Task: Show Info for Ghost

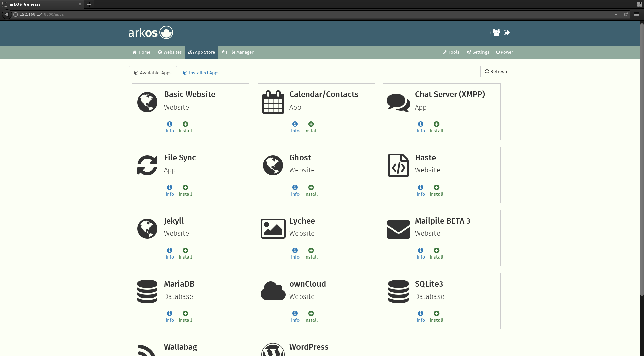Action: (x=295, y=191)
